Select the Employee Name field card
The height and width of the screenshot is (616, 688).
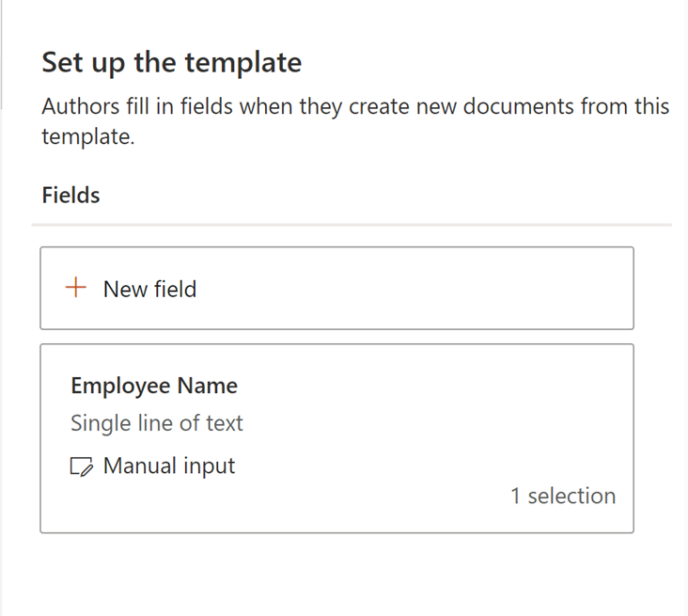[x=336, y=438]
